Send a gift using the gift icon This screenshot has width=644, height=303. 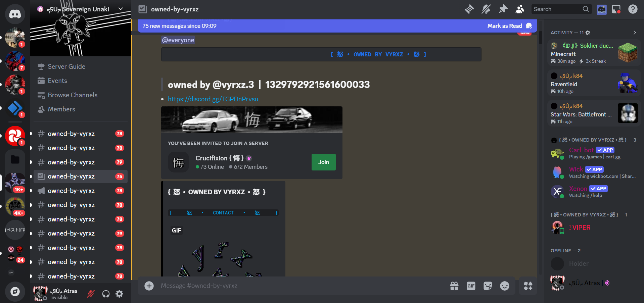(454, 286)
